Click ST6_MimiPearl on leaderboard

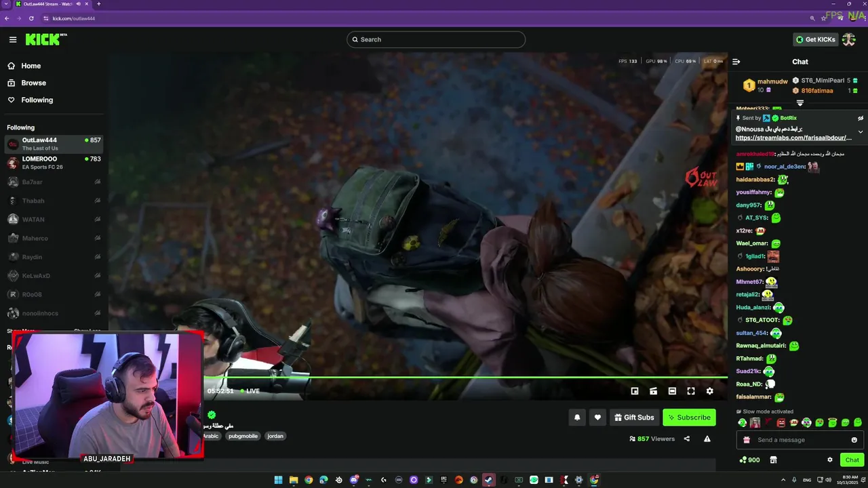[x=823, y=81]
